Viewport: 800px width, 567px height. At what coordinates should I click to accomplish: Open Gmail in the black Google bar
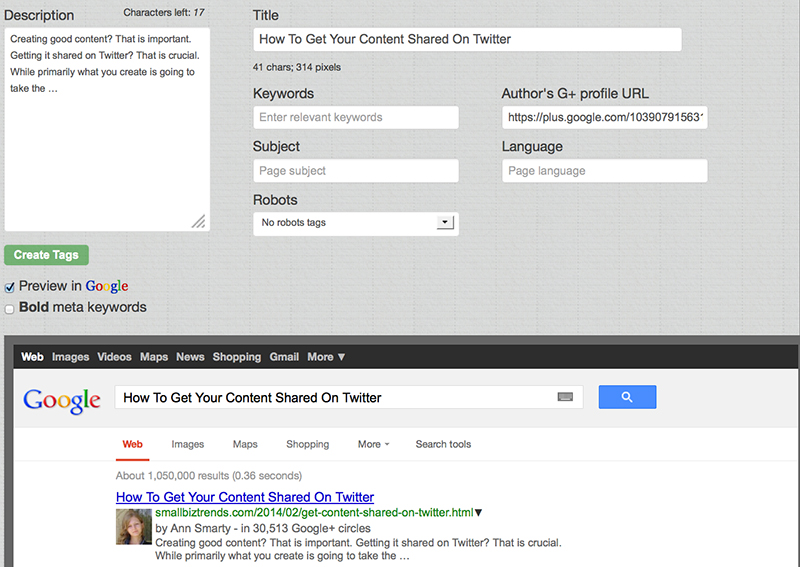click(284, 357)
